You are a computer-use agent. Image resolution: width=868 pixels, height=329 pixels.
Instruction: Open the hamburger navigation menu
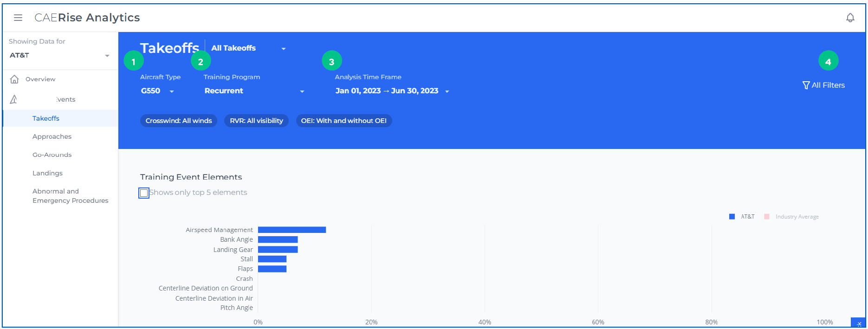[x=18, y=18]
